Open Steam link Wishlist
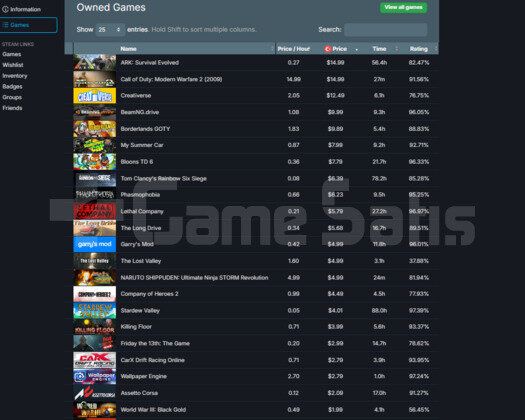The image size is (525, 420). pyautogui.click(x=13, y=65)
